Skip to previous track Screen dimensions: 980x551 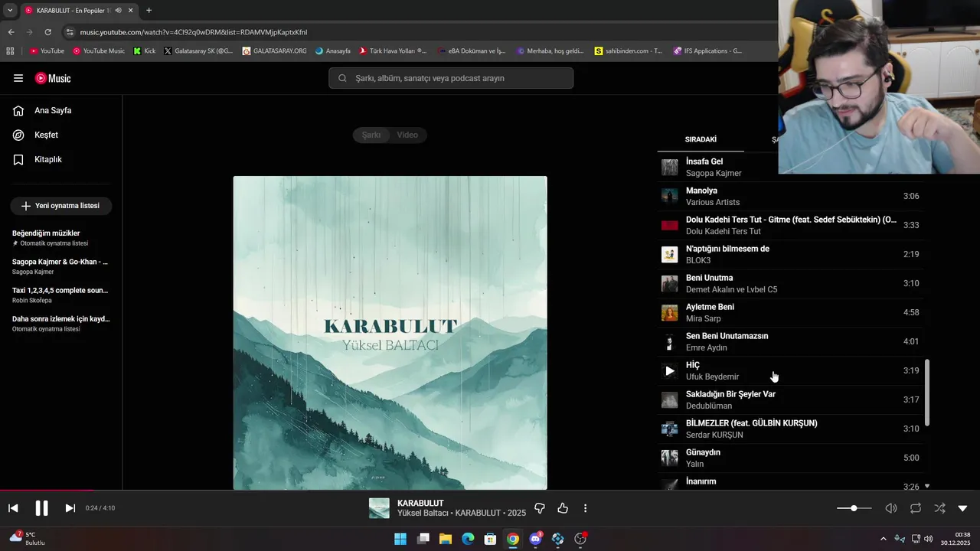click(13, 508)
